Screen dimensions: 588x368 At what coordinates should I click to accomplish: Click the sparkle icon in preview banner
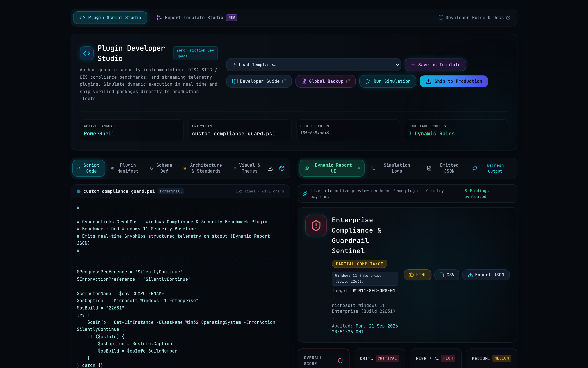[x=305, y=194]
